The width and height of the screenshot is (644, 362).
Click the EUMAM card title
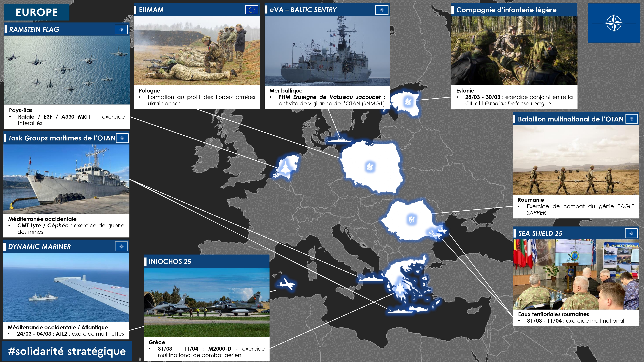click(x=151, y=10)
